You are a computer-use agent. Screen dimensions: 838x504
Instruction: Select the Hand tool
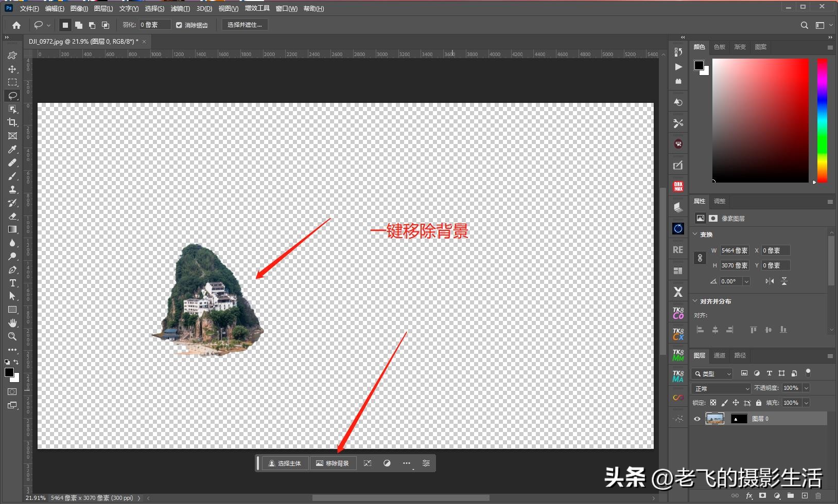tap(12, 323)
